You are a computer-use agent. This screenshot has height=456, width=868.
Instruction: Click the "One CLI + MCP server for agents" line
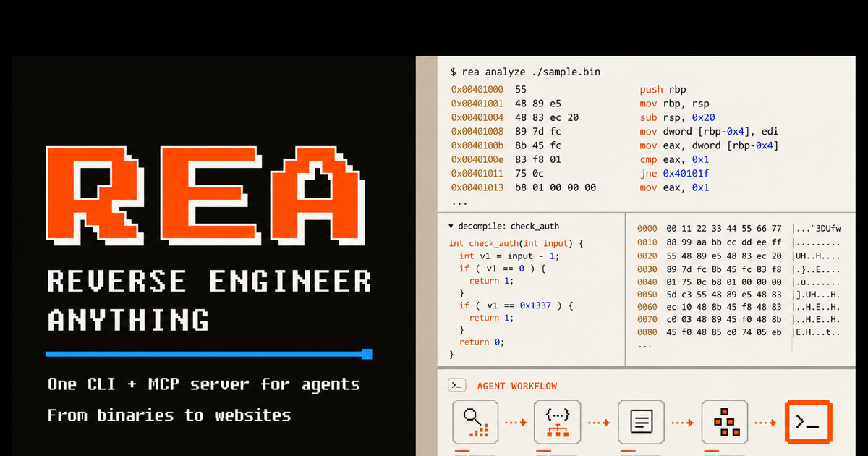tap(204, 384)
